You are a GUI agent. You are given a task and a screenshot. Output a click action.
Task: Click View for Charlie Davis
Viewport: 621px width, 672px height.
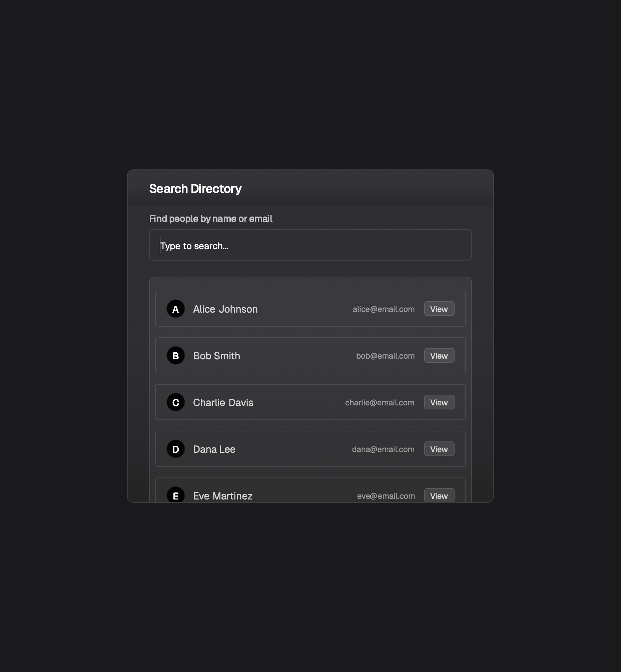click(x=439, y=402)
